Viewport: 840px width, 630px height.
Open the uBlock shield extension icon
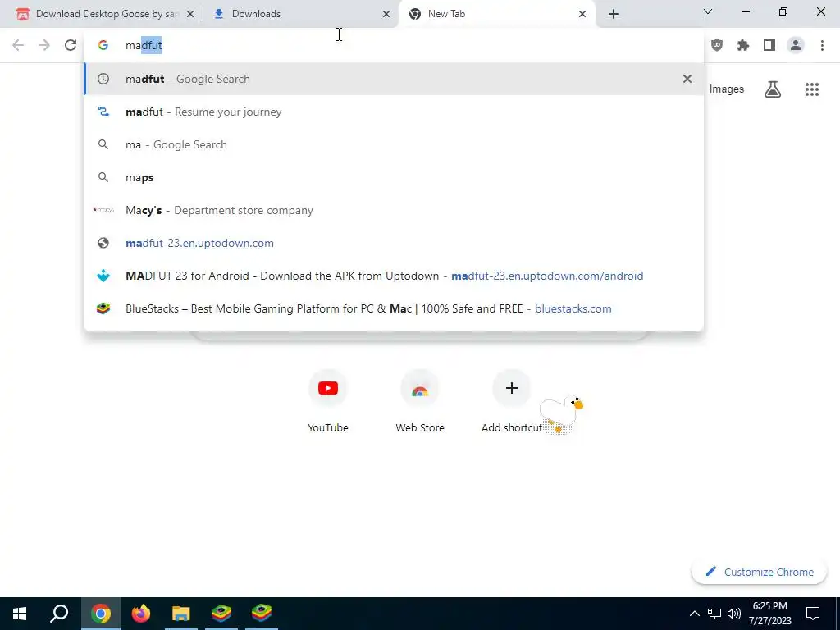[717, 46]
